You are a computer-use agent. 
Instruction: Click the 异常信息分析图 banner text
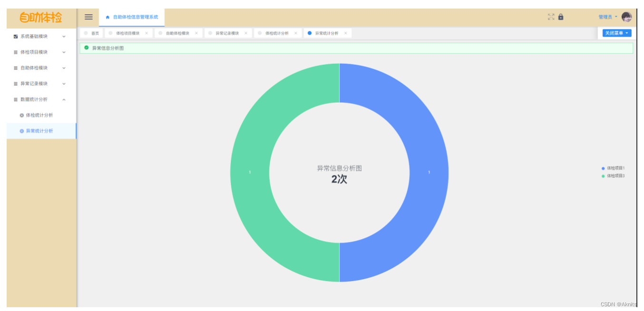click(108, 48)
